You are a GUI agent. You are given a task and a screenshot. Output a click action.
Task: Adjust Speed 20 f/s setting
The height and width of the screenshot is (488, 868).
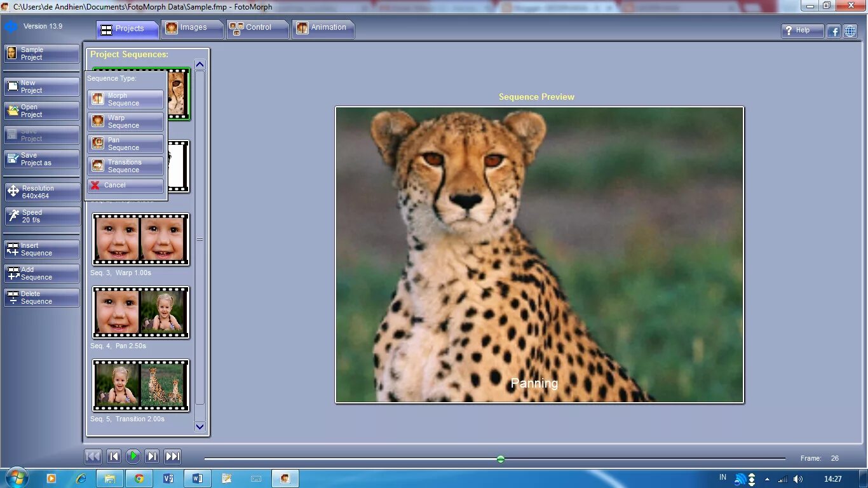tap(42, 216)
